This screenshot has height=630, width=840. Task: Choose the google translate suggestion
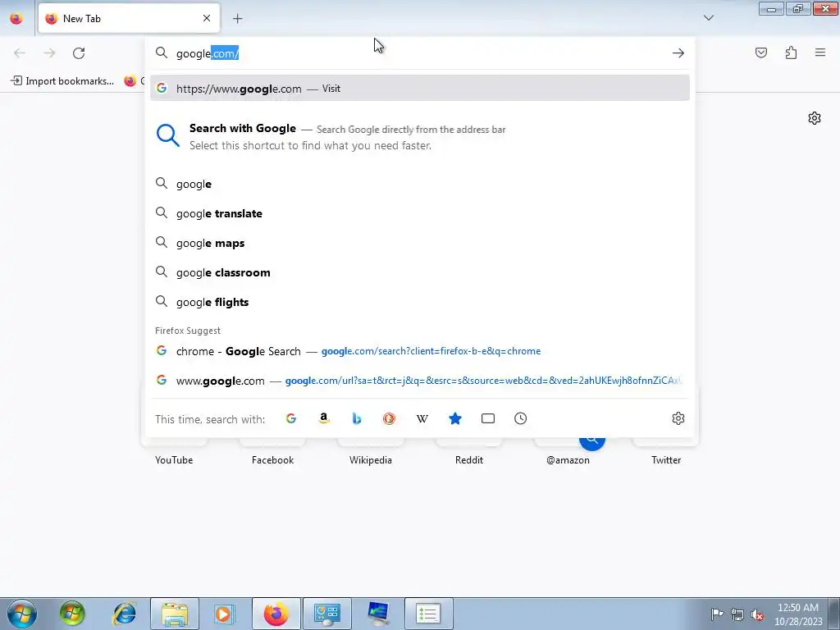419,213
